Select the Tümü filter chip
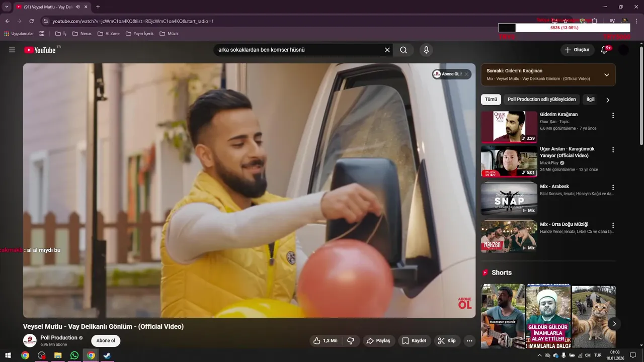644x362 pixels. pyautogui.click(x=491, y=100)
